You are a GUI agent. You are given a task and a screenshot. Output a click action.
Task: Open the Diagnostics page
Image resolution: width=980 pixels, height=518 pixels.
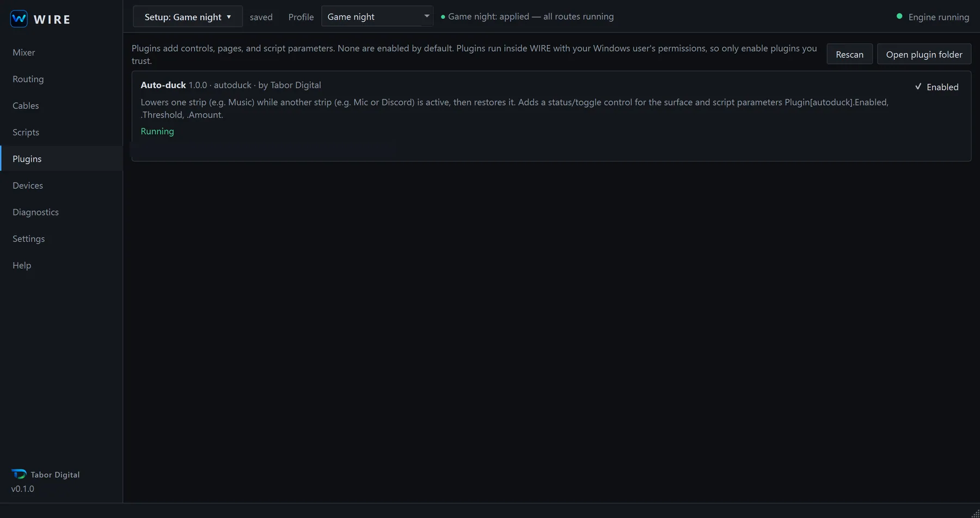(x=62, y=212)
